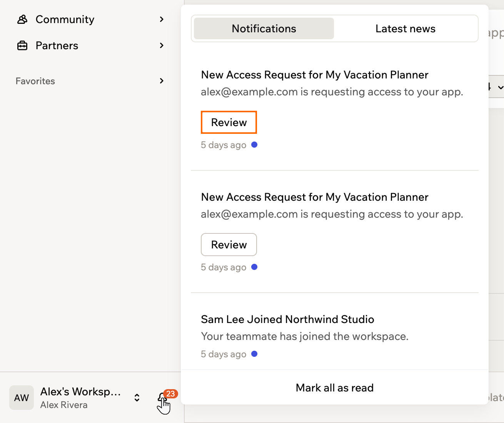The image size is (504, 423).
Task: Click the Favorites section label
Action: (x=35, y=81)
